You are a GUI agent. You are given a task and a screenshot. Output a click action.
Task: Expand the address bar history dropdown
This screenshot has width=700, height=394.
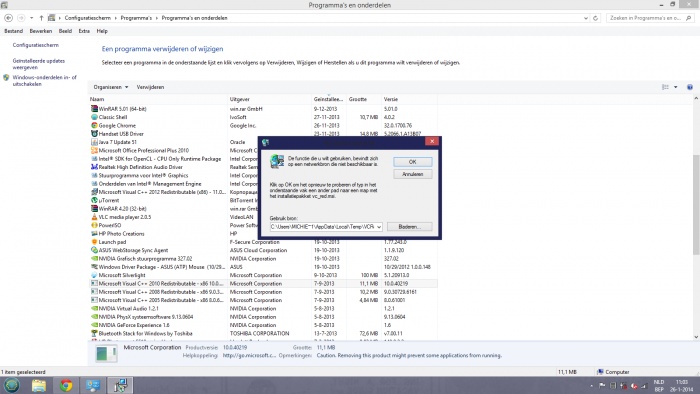pos(586,18)
